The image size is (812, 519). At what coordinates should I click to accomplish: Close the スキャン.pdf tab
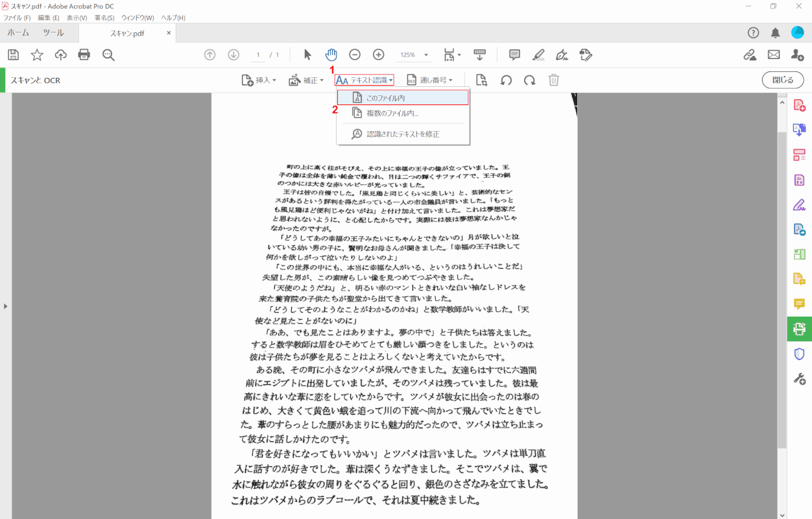tap(169, 33)
